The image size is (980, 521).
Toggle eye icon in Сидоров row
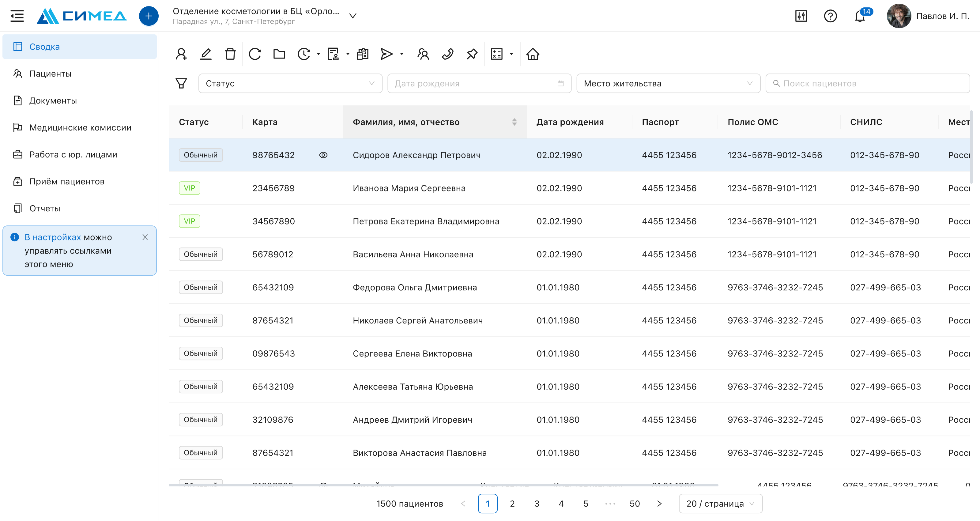pos(323,155)
